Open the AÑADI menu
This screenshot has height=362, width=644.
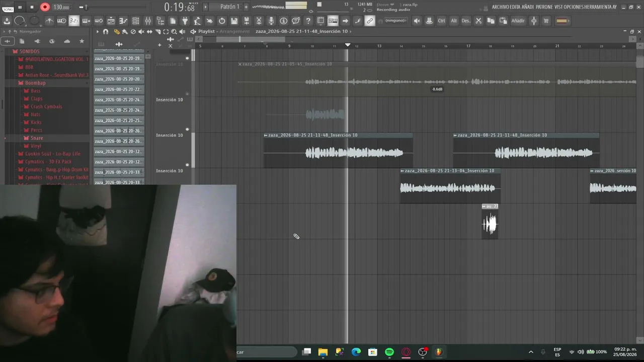click(528, 7)
